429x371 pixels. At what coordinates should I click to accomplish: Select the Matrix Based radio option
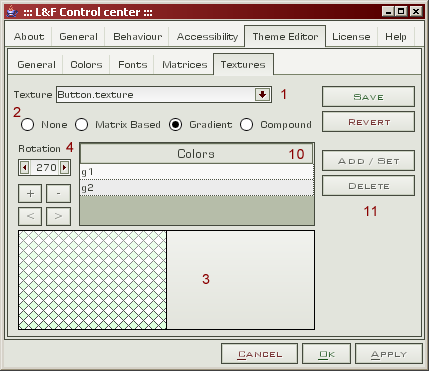pyautogui.click(x=81, y=125)
